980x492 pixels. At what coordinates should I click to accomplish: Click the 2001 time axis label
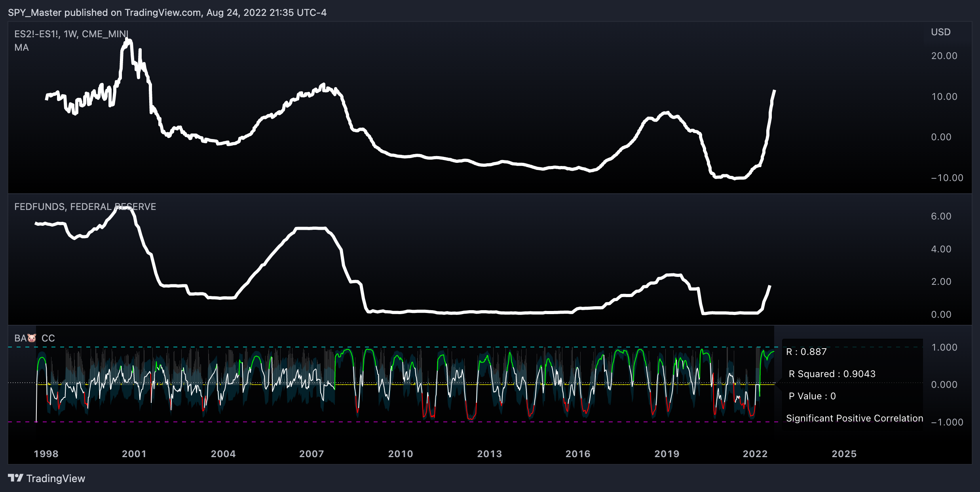point(134,454)
